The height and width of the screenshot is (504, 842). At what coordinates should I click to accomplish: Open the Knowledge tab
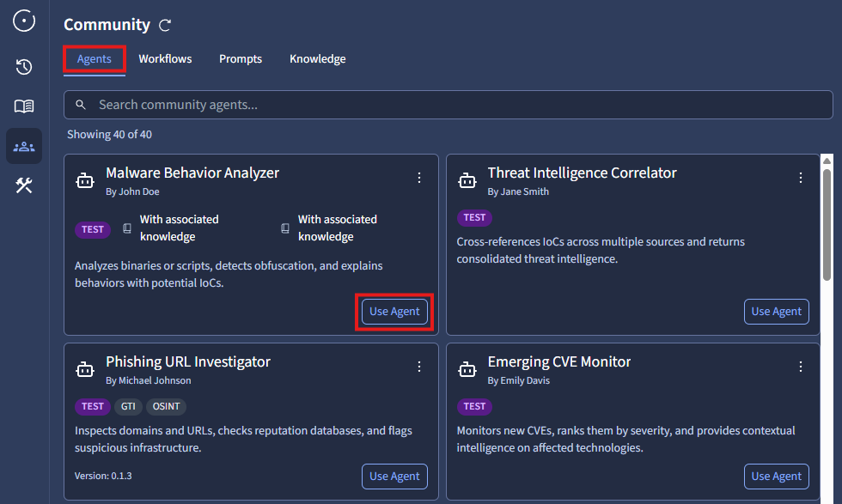(317, 59)
